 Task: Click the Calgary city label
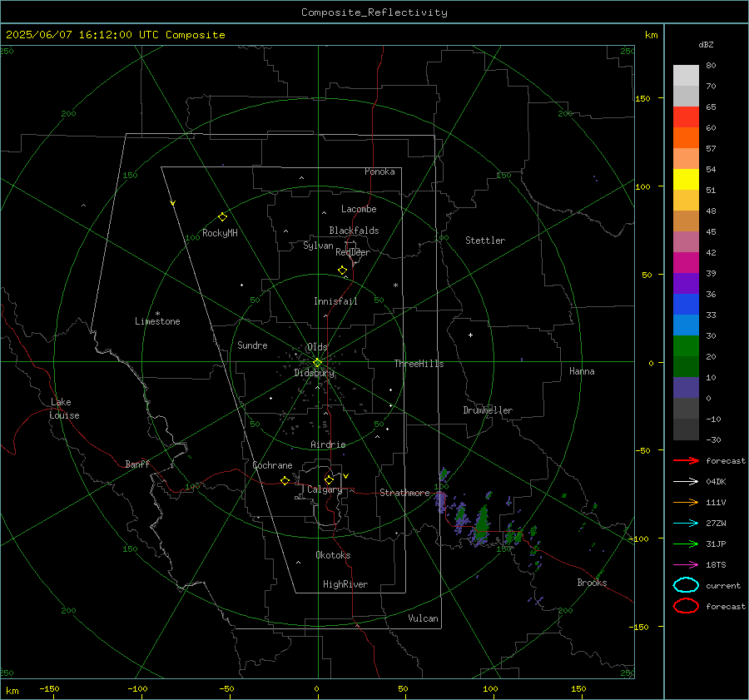(325, 489)
